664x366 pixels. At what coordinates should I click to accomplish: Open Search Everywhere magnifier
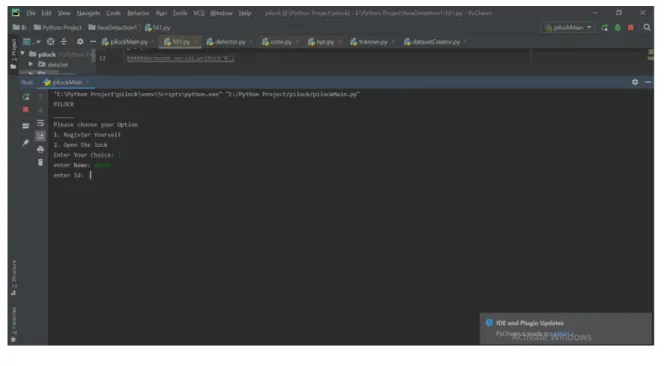coord(647,28)
